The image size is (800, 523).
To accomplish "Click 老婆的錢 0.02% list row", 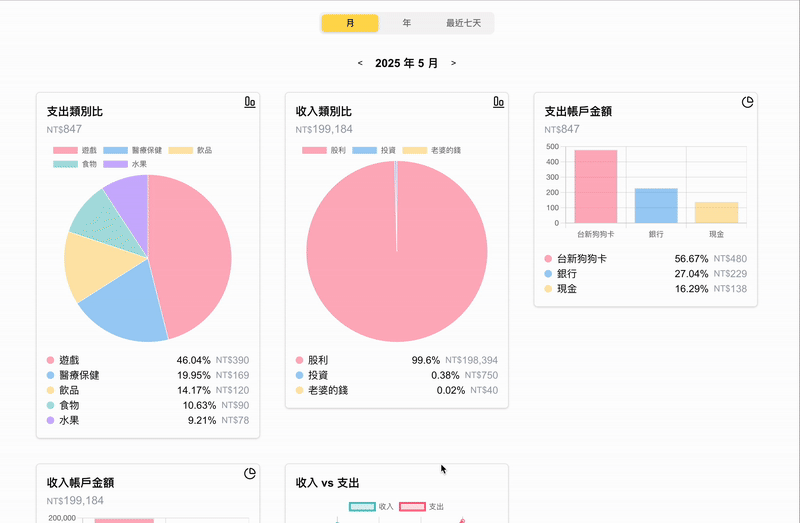I will pyautogui.click(x=397, y=390).
